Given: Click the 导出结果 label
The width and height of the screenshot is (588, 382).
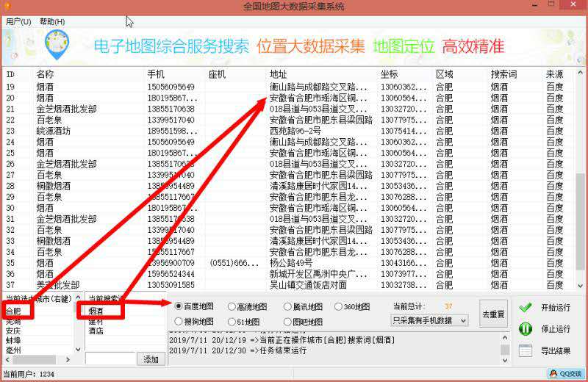Looking at the screenshot, I should (556, 351).
